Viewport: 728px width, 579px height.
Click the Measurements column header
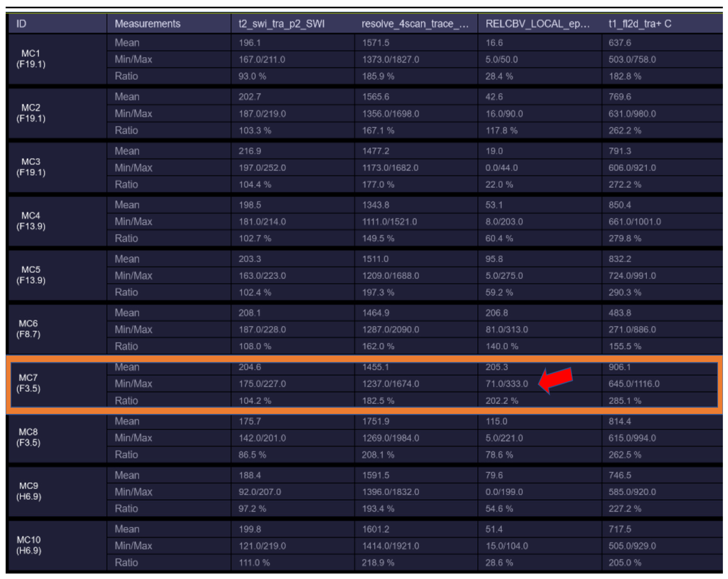click(147, 24)
